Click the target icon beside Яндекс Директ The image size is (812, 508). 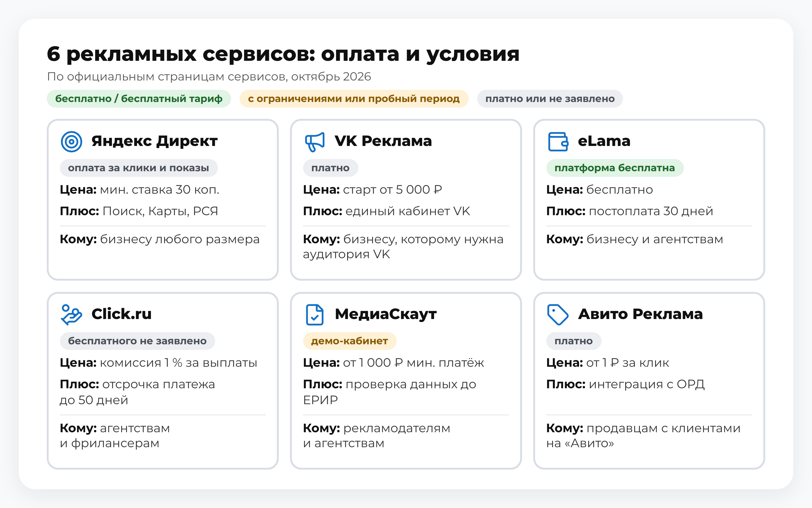coord(71,142)
